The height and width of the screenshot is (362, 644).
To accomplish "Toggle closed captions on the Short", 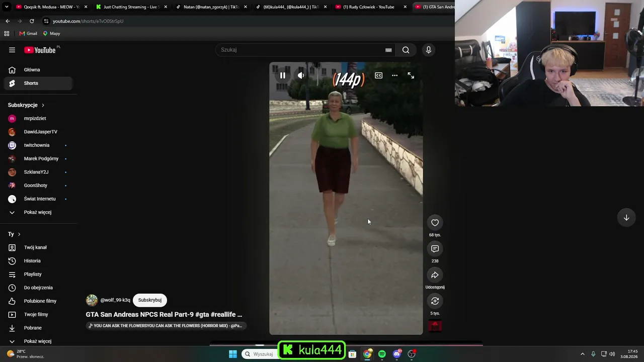I will tap(378, 75).
